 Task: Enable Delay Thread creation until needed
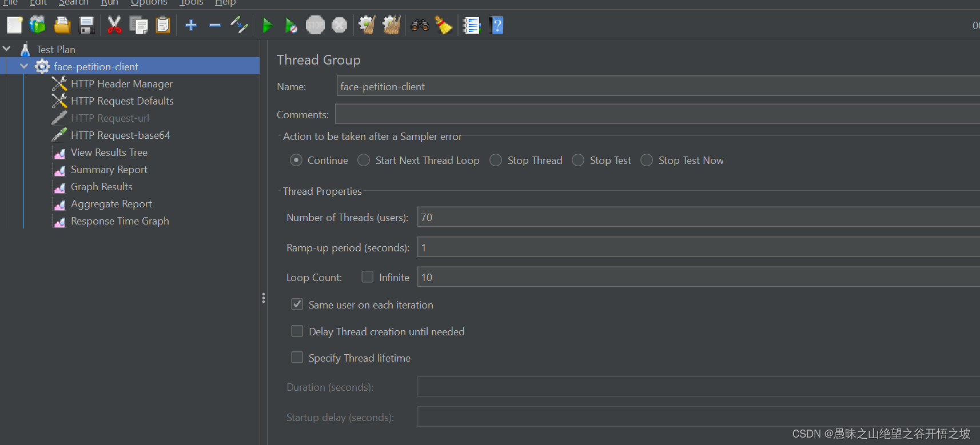click(x=297, y=331)
